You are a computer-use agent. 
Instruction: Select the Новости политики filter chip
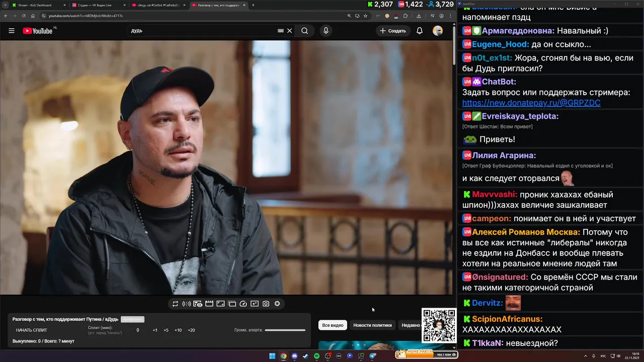[372, 325]
